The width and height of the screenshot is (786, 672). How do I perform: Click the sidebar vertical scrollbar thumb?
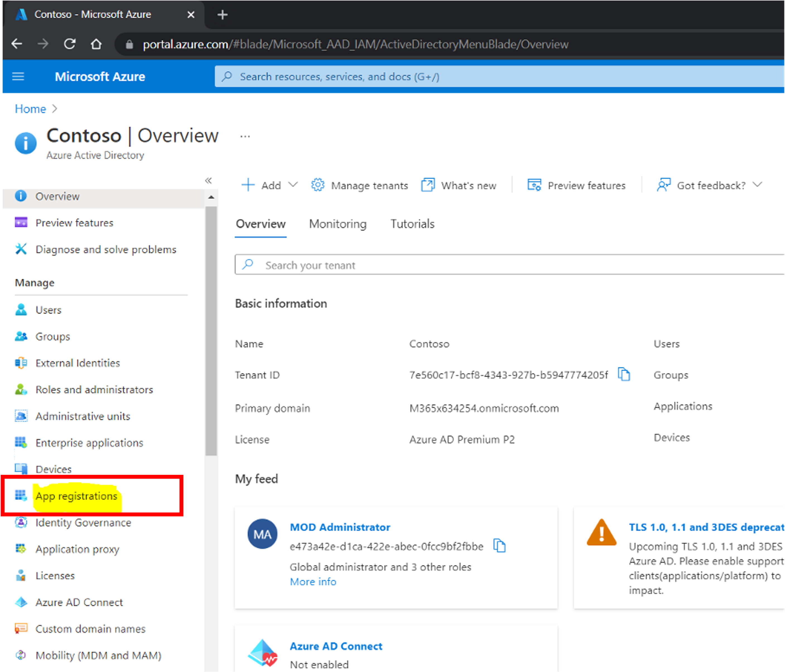pos(211,330)
